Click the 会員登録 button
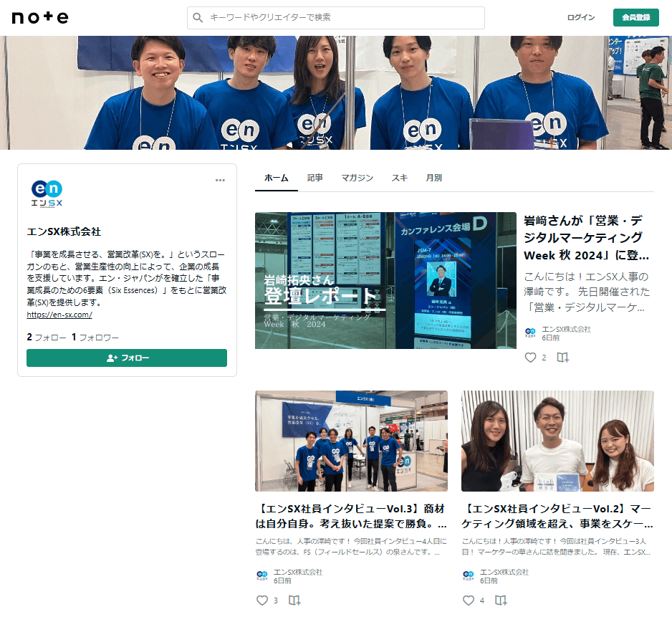The width and height of the screenshot is (672, 617). (635, 17)
